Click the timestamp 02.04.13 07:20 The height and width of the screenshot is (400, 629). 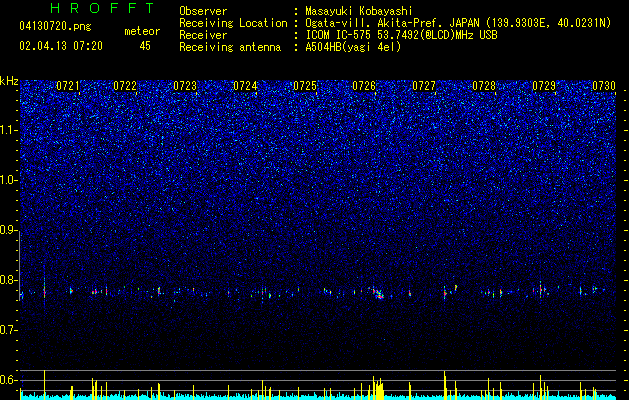coord(61,46)
